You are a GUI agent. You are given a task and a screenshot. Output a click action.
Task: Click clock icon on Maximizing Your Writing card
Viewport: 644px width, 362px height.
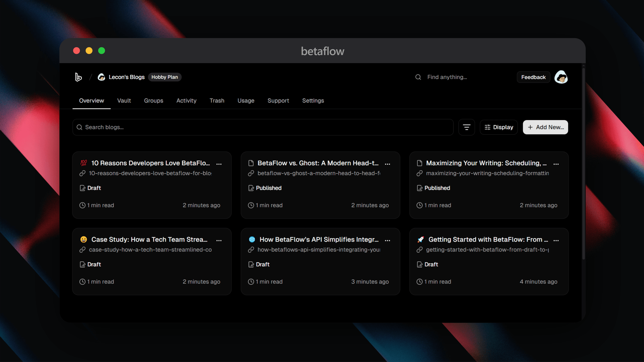(419, 205)
